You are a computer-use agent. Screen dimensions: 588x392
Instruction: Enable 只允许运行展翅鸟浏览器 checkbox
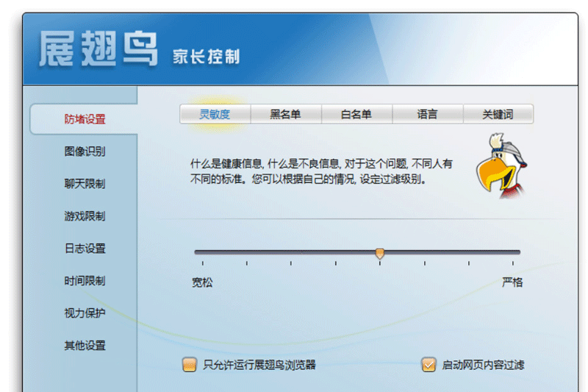[190, 365]
